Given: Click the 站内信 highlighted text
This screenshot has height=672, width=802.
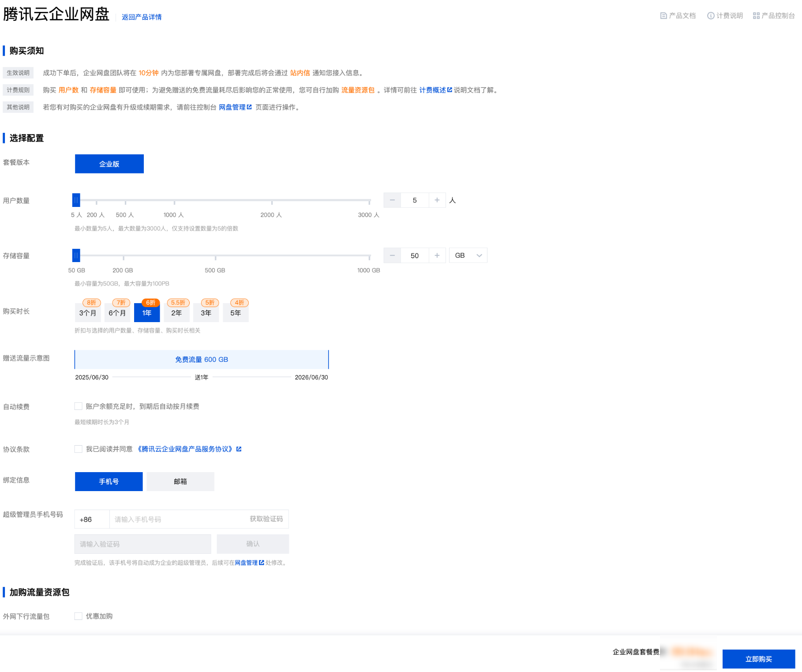Looking at the screenshot, I should 300,73.
